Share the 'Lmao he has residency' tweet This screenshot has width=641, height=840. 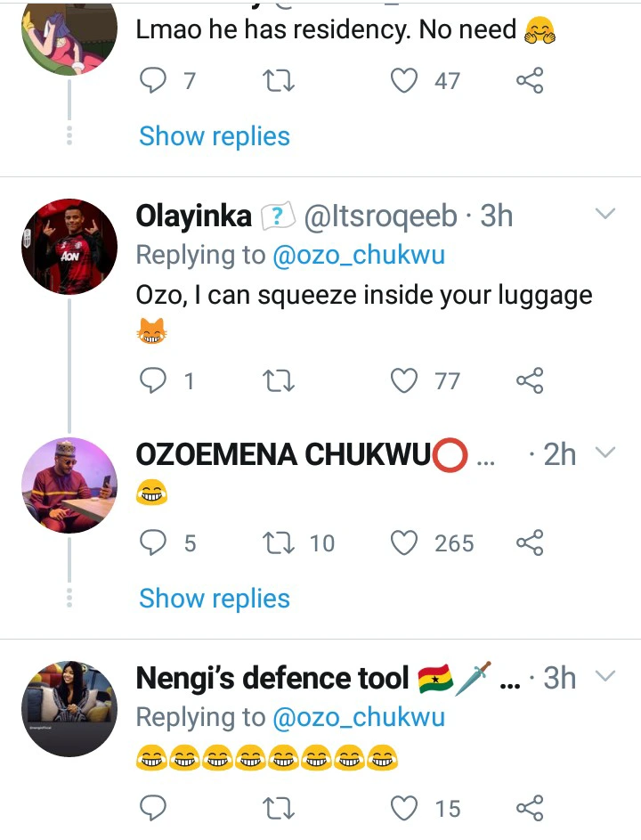[530, 81]
